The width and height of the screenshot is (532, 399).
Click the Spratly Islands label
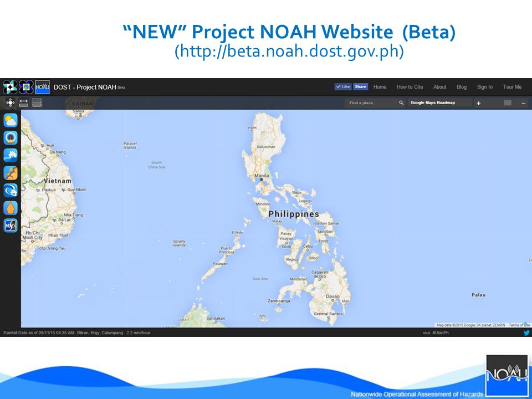(x=179, y=243)
